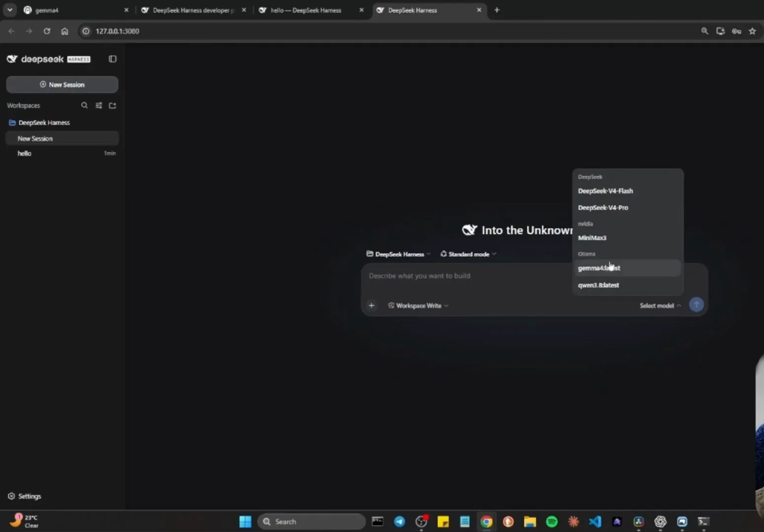Open File Explorer from the taskbar
This screenshot has width=764, height=532.
pyautogui.click(x=530, y=521)
